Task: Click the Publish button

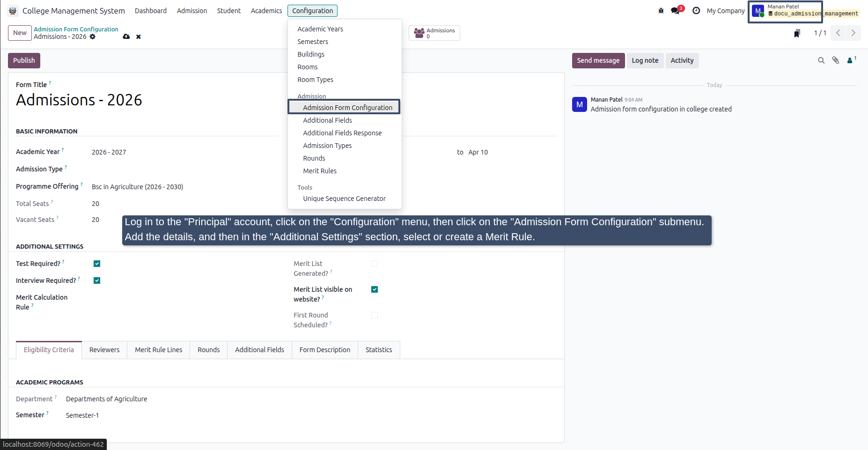Action: coord(24,60)
